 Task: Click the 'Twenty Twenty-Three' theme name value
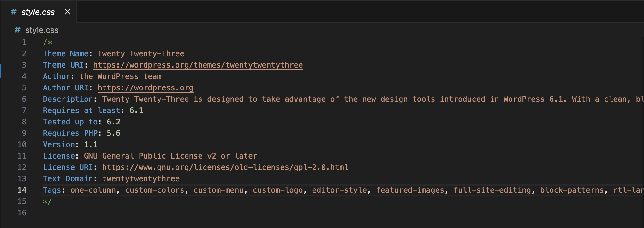pyautogui.click(x=141, y=54)
